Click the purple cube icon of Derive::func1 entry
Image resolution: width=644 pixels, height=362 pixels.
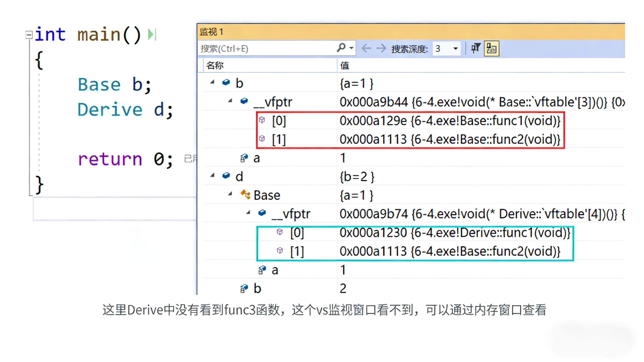coord(280,232)
